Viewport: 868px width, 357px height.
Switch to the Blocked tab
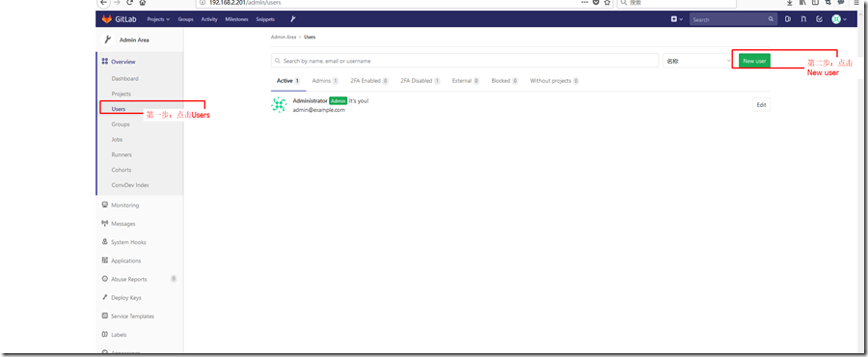(x=504, y=81)
